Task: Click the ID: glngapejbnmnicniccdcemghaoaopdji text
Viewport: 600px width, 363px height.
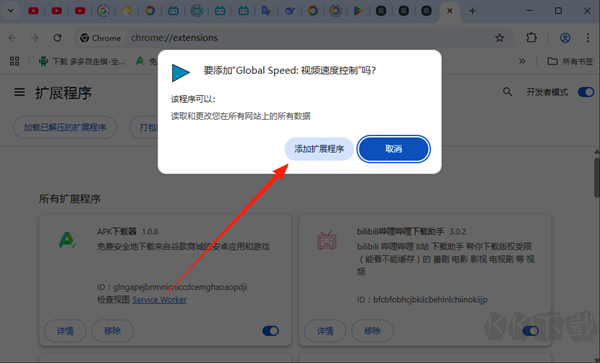Action: pos(172,286)
